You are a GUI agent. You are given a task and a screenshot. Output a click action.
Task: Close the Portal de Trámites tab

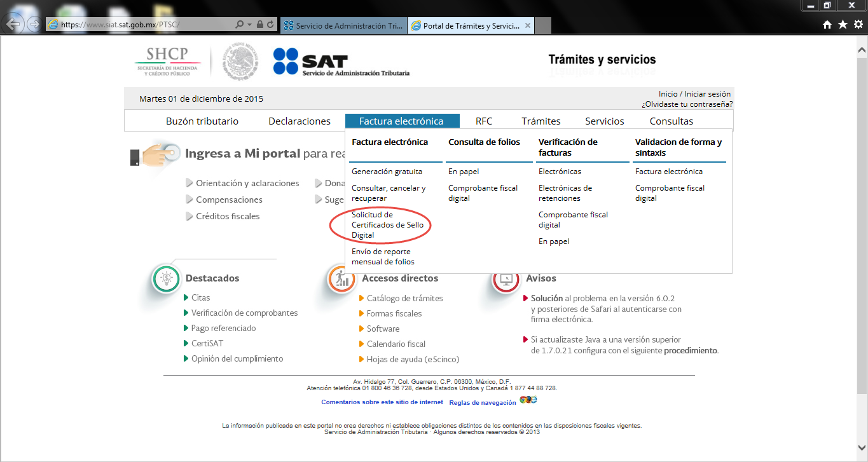click(527, 26)
